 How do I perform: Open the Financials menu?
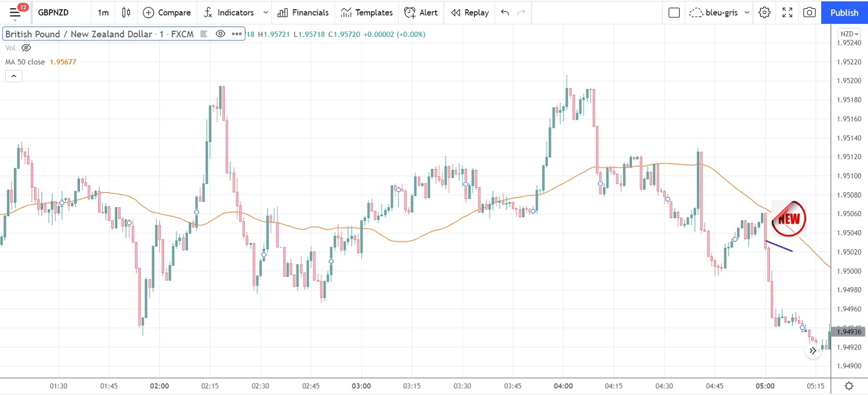pyautogui.click(x=303, y=12)
